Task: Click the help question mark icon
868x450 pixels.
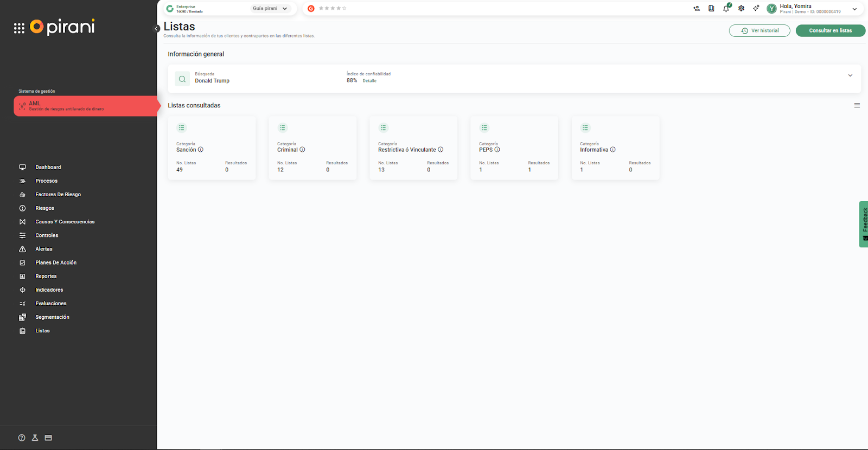Action: pos(22,438)
